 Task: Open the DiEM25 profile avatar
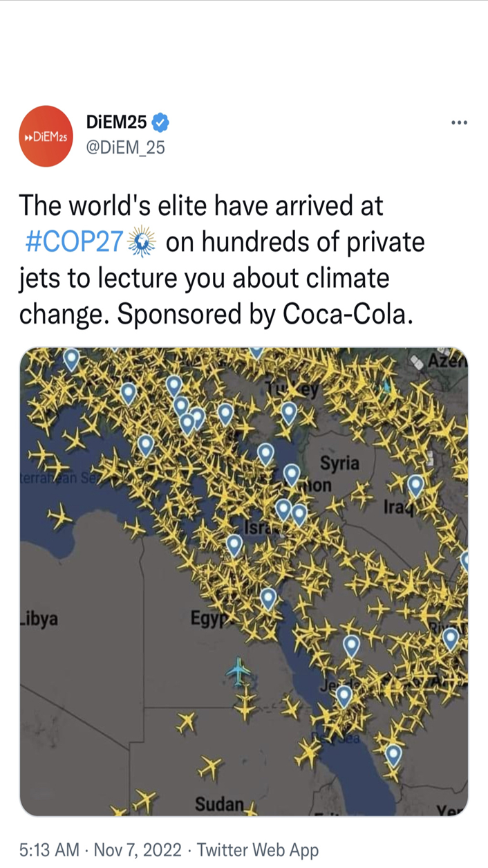click(46, 136)
